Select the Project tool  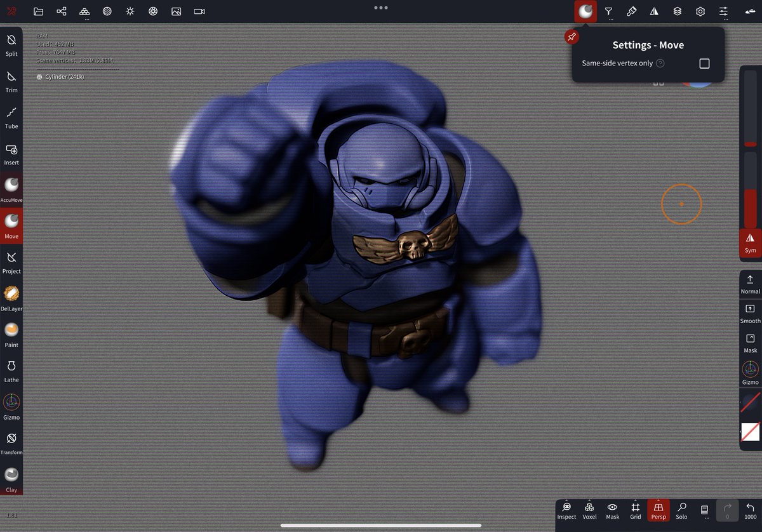pyautogui.click(x=11, y=262)
